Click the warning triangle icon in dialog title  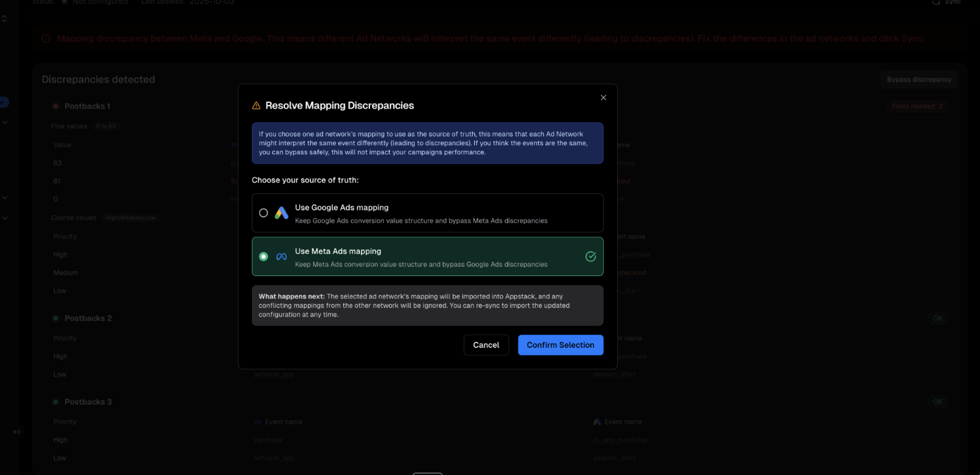[256, 105]
